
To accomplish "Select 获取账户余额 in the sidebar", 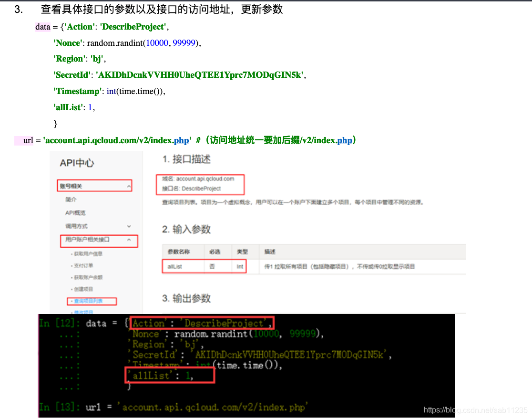I will [x=88, y=277].
